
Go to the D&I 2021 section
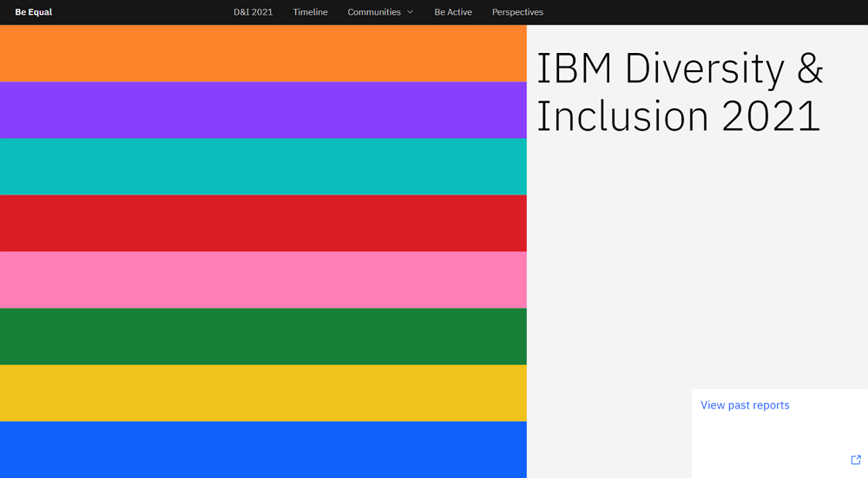253,12
